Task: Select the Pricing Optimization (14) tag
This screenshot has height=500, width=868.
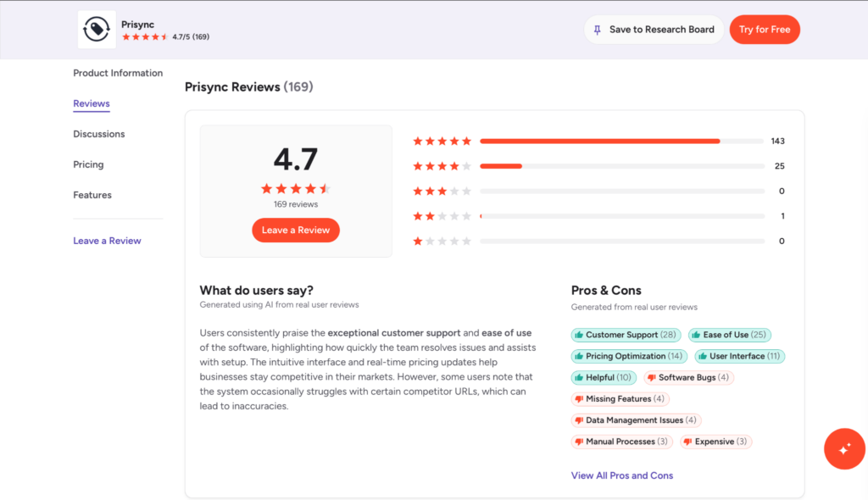Action: [629, 357]
